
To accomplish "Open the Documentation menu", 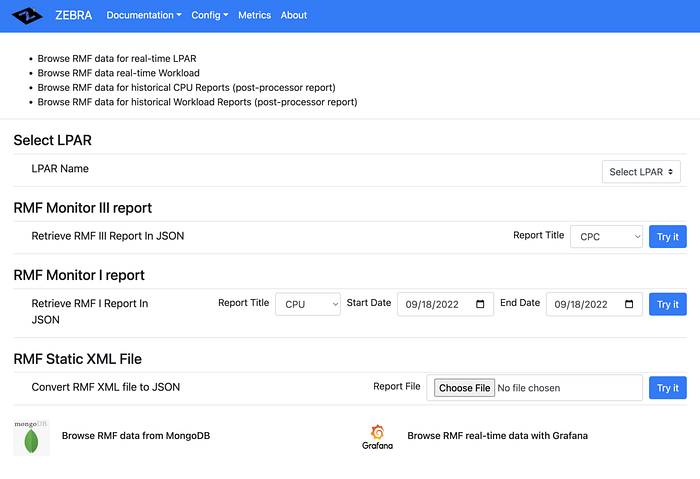I will click(144, 15).
